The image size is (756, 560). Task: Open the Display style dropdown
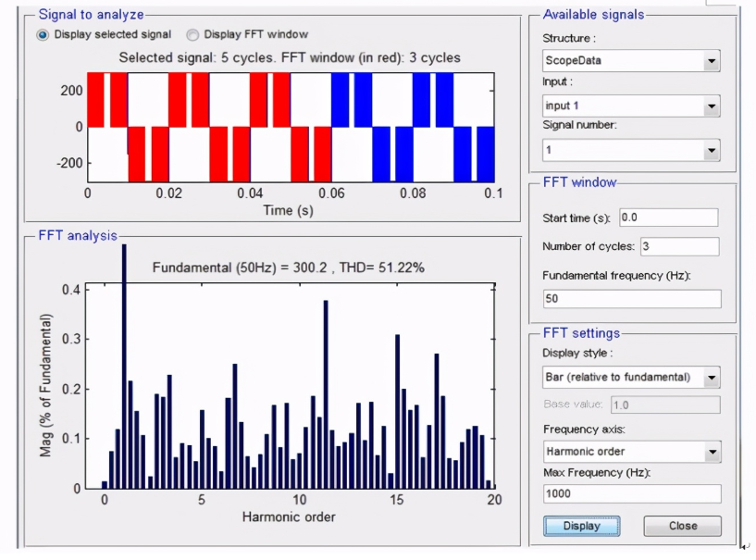point(632,378)
